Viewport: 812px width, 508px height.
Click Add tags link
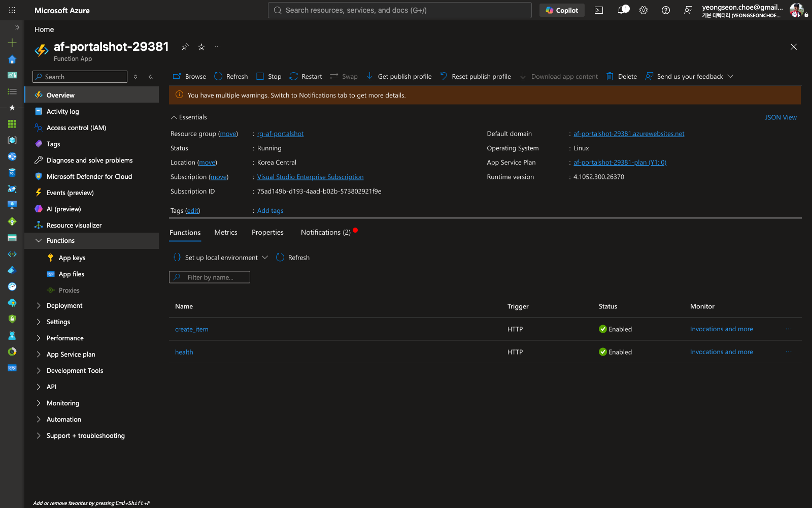[x=270, y=211]
